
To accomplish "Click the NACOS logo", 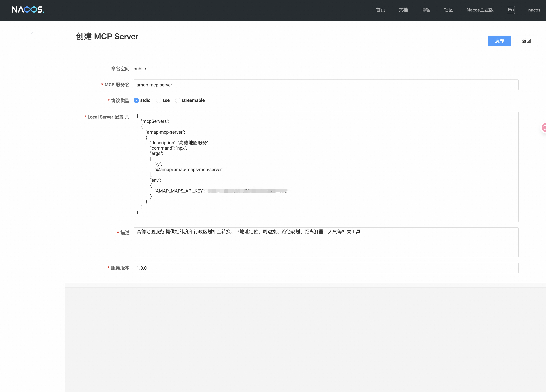I will pos(28,10).
